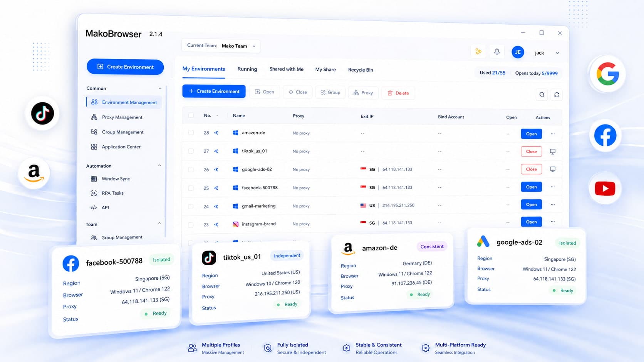Viewport: 644px width, 362px height.
Task: Open more actions menu for amazon-de row
Action: pos(553,134)
